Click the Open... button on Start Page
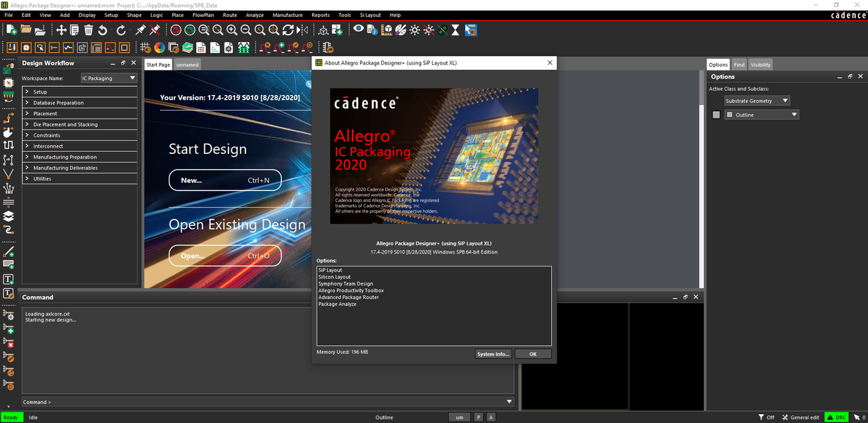 [x=225, y=256]
